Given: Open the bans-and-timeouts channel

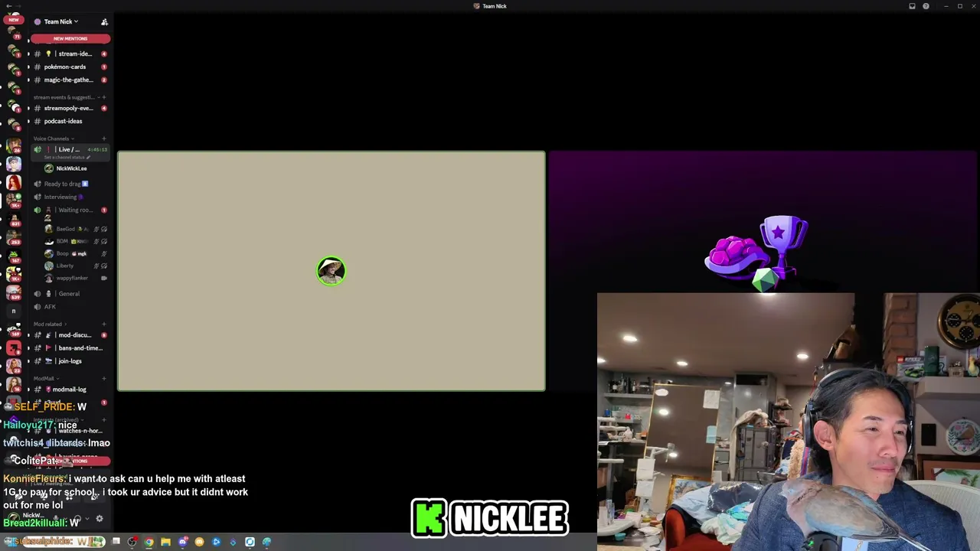Looking at the screenshot, I should pos(70,348).
